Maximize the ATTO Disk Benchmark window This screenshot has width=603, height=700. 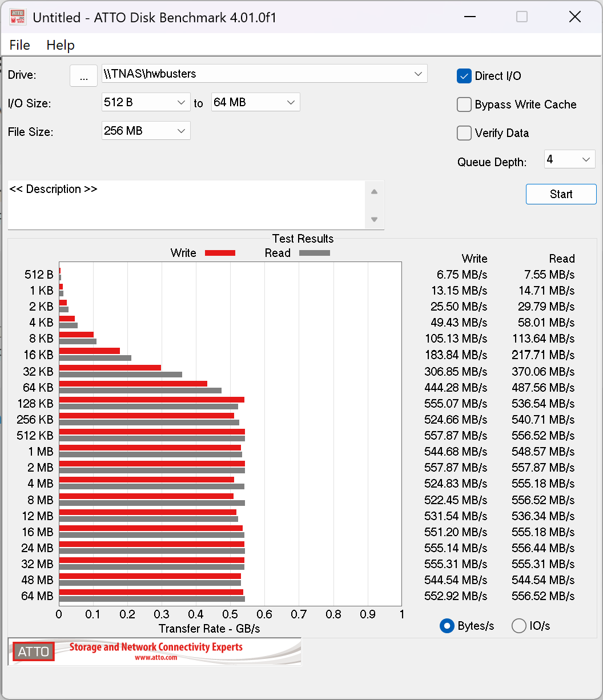[x=521, y=17]
